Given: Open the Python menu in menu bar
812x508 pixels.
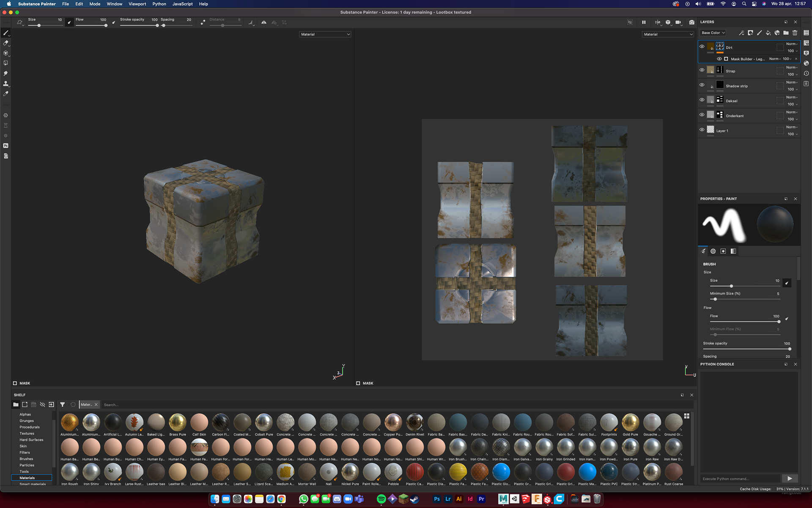Looking at the screenshot, I should (x=159, y=4).
